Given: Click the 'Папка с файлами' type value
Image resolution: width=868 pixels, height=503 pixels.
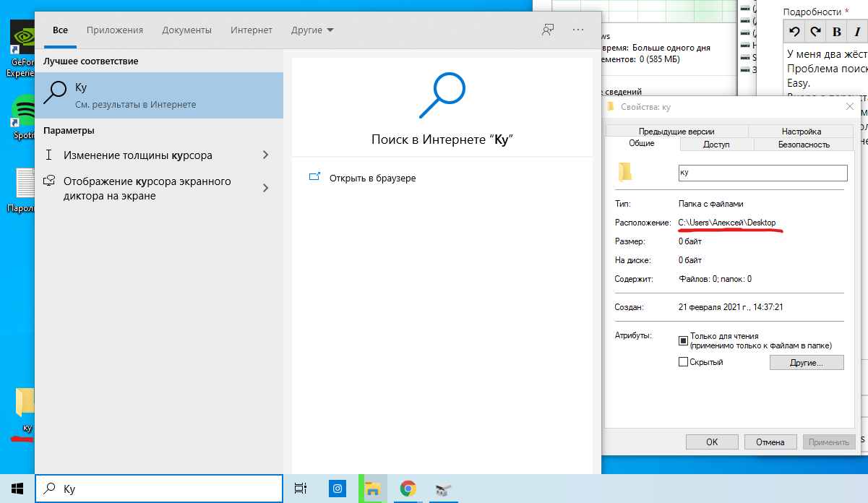Looking at the screenshot, I should (710, 204).
